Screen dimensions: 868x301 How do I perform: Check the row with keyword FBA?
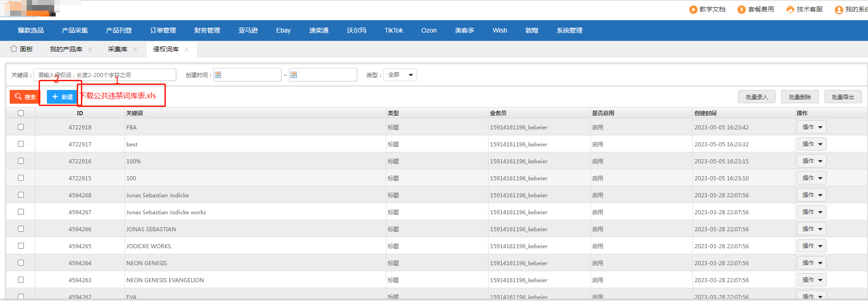(x=21, y=127)
